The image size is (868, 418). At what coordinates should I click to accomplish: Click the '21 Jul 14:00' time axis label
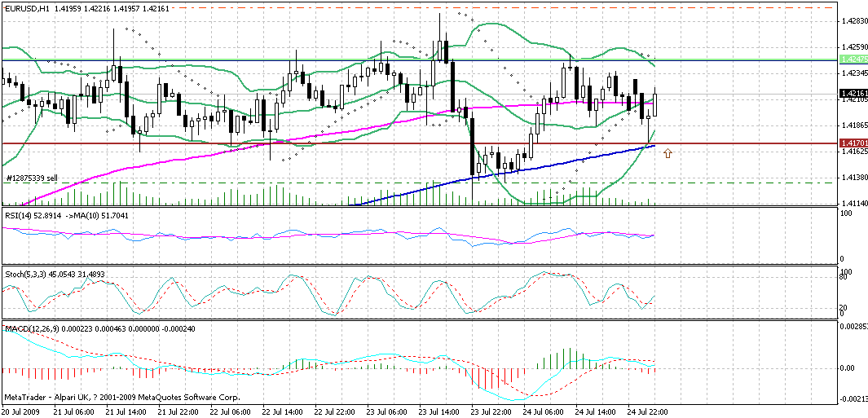coord(126,412)
